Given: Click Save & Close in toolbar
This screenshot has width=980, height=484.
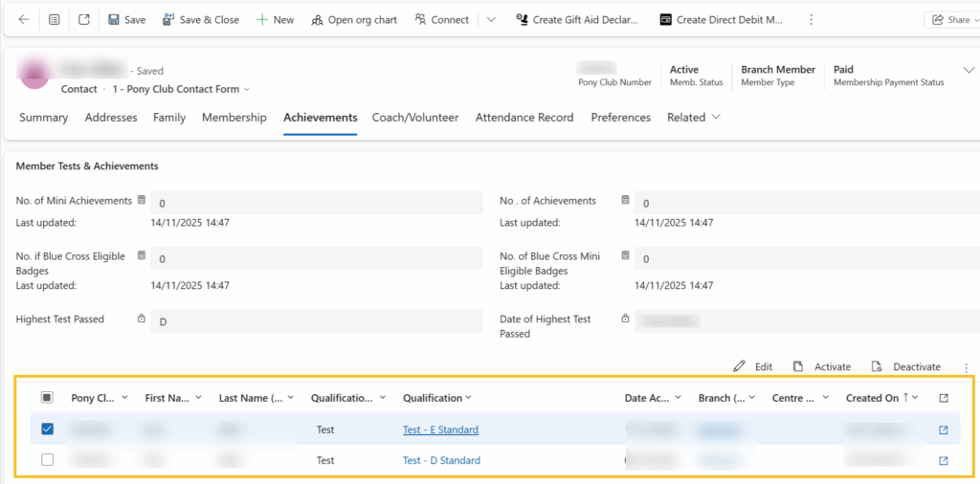Looking at the screenshot, I should (201, 19).
